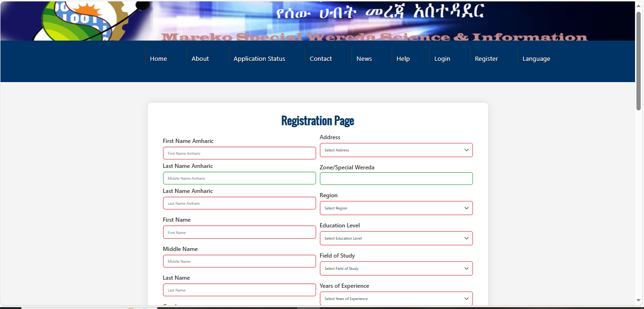Click the vertical page scrollbar thumb

click(x=639, y=60)
